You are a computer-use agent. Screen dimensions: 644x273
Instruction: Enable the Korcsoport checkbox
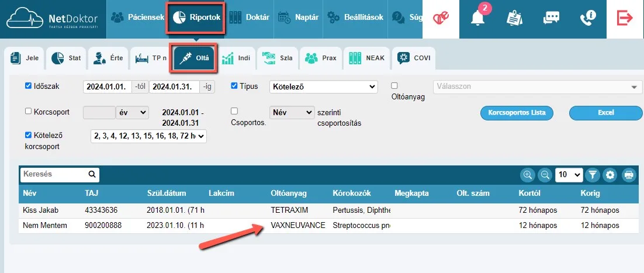click(x=28, y=111)
